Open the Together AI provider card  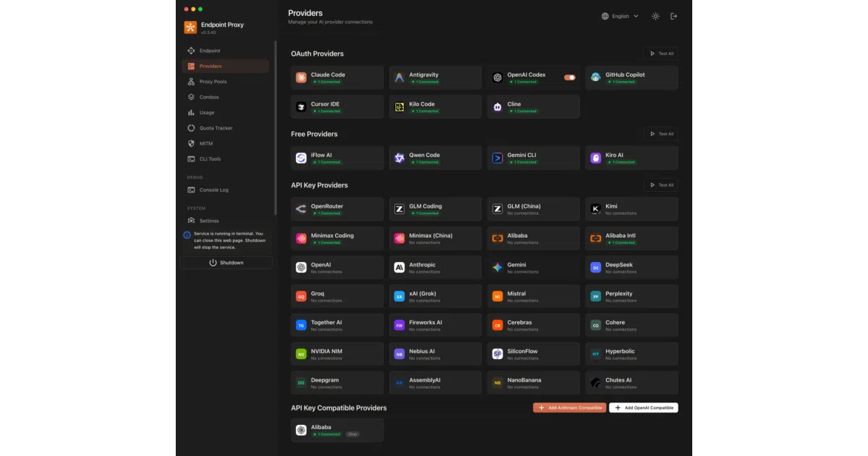[337, 326]
